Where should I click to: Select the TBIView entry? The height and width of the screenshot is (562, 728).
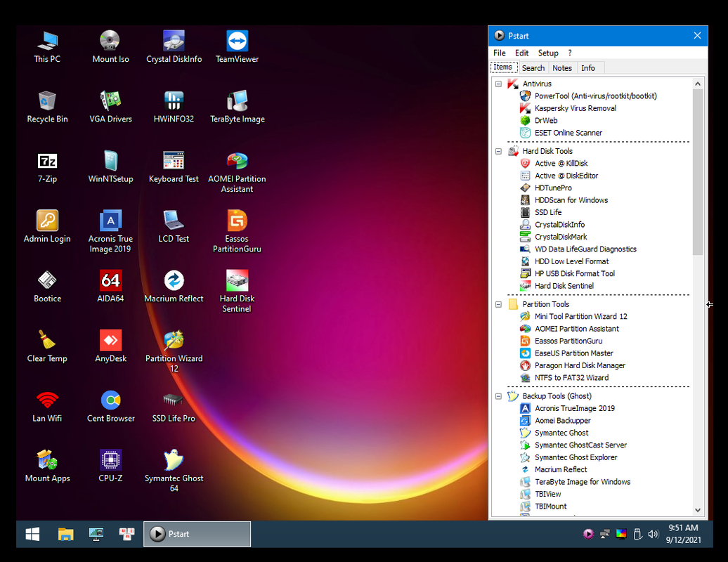[541, 495]
